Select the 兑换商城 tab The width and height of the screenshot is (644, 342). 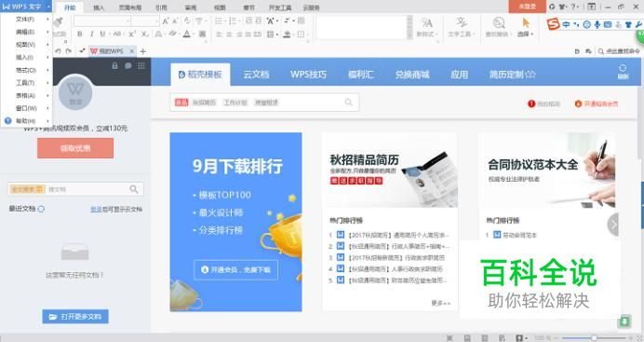412,75
